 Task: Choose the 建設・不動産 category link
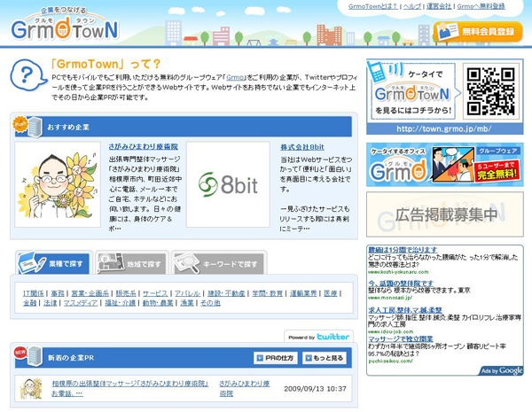coord(226,293)
